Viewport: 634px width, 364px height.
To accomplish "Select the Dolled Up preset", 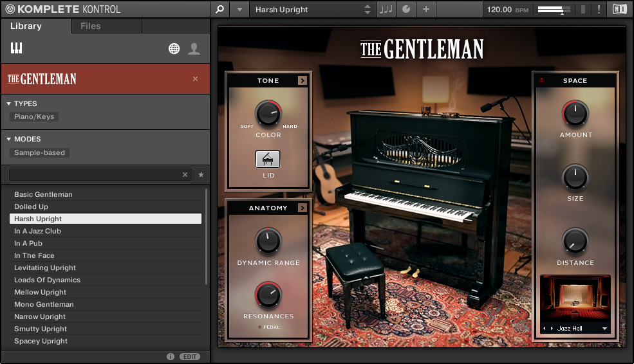I will (105, 206).
